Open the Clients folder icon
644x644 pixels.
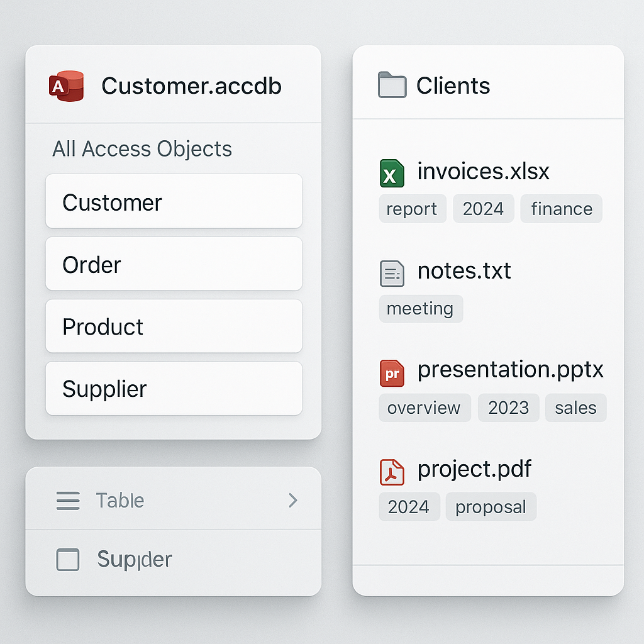point(392,85)
